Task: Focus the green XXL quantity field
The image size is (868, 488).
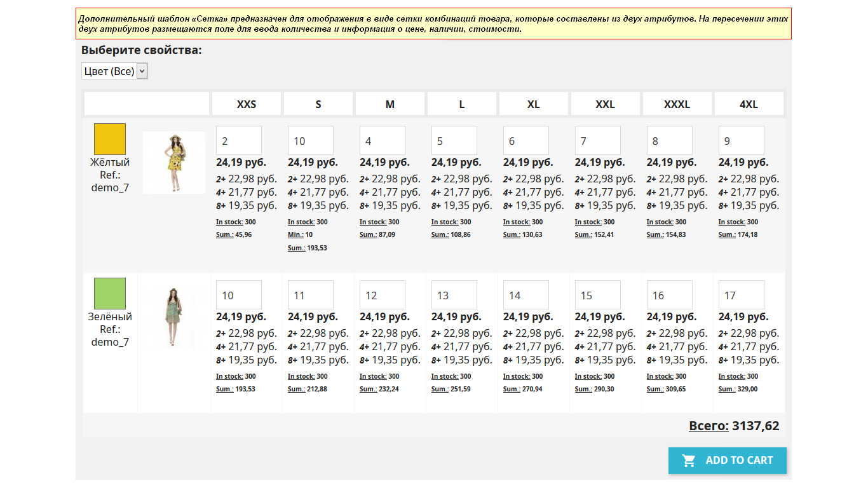Action: point(598,295)
